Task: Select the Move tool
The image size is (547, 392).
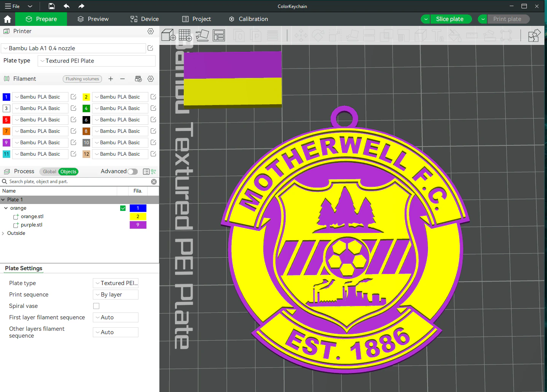Action: tap(301, 36)
